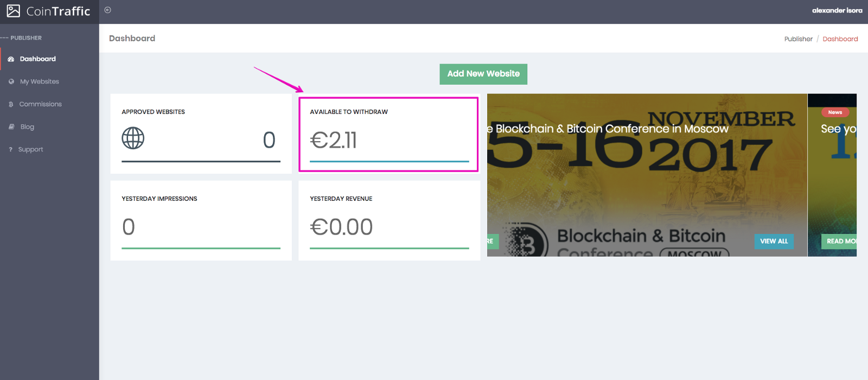The width and height of the screenshot is (868, 380).
Task: Go to Publisher in the breadcrumb
Action: coord(798,39)
